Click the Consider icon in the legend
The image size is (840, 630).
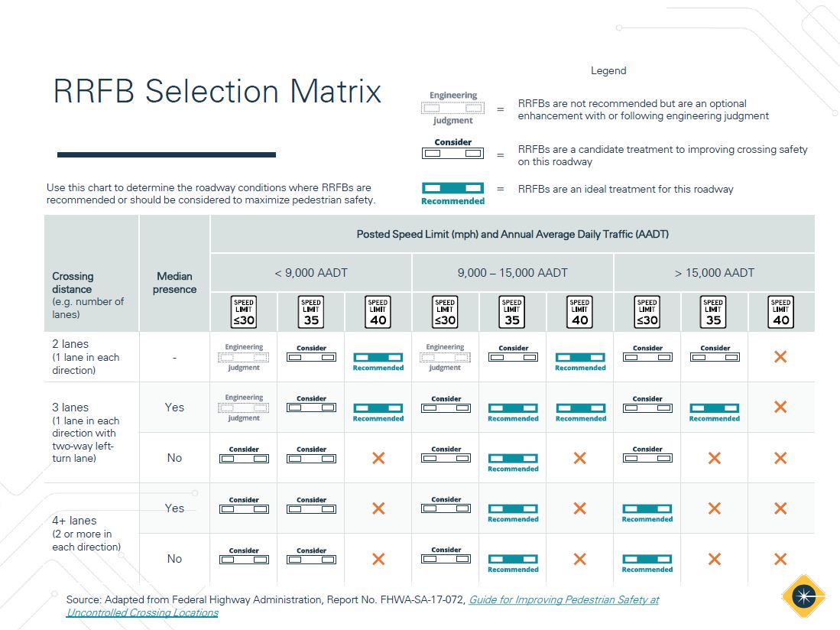tap(452, 153)
